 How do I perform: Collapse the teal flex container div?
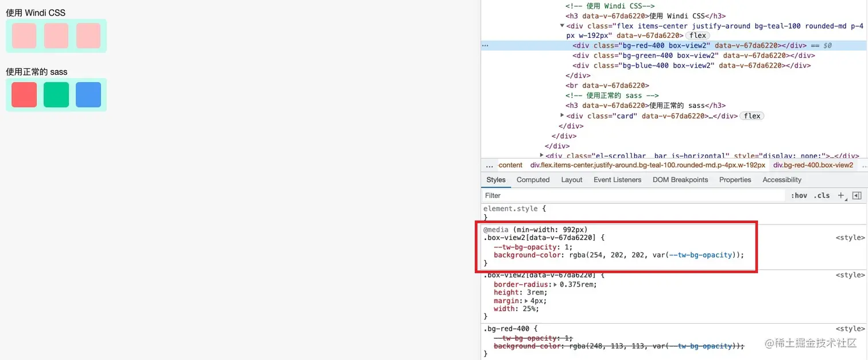[x=561, y=25]
